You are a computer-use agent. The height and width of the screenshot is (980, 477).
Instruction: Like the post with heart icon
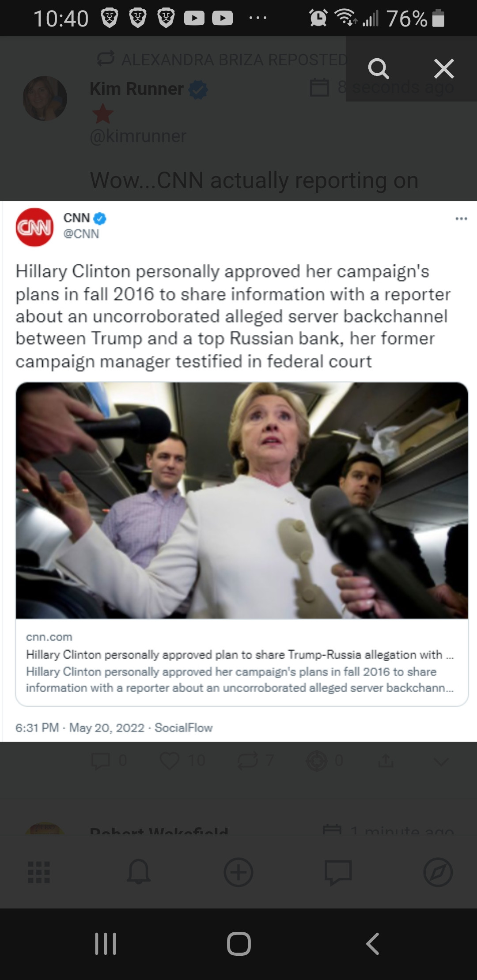point(170,761)
